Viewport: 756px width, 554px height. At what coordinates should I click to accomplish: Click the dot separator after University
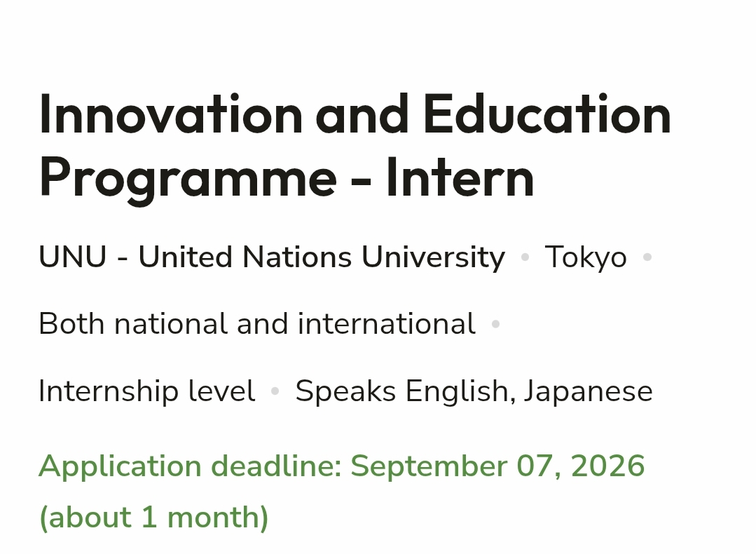point(525,257)
